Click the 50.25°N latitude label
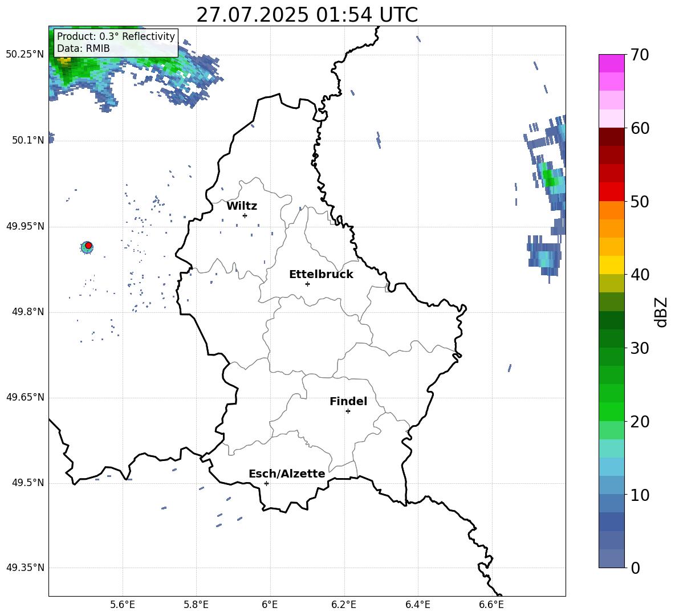 pyautogui.click(x=25, y=55)
